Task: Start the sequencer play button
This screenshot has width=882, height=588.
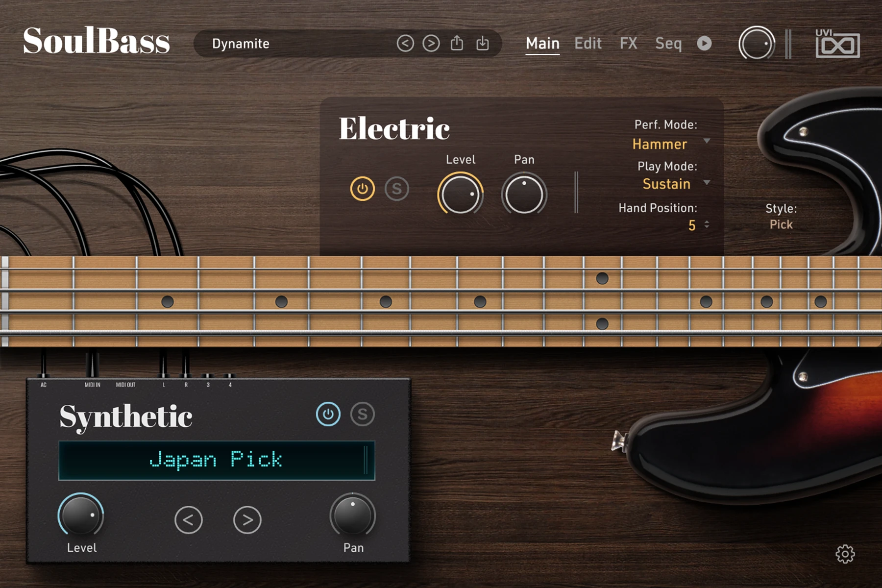Action: [x=704, y=43]
